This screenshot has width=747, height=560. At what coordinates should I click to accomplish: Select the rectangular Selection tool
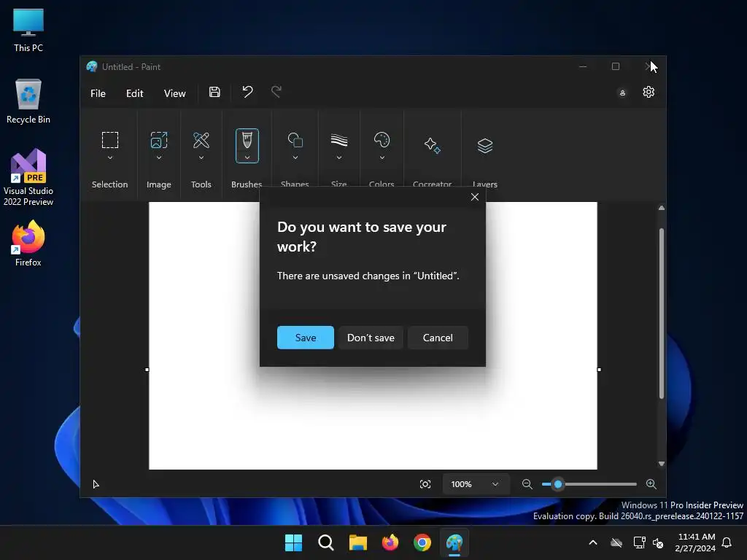click(110, 140)
